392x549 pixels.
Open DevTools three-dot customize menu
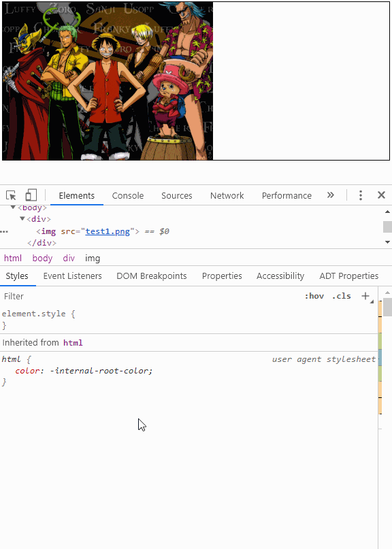361,195
